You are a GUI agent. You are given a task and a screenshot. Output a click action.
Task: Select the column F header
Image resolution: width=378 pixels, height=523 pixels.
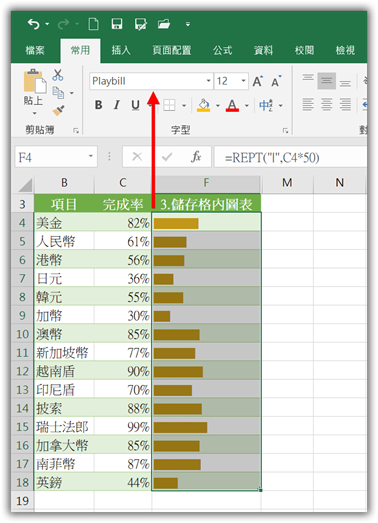point(206,183)
